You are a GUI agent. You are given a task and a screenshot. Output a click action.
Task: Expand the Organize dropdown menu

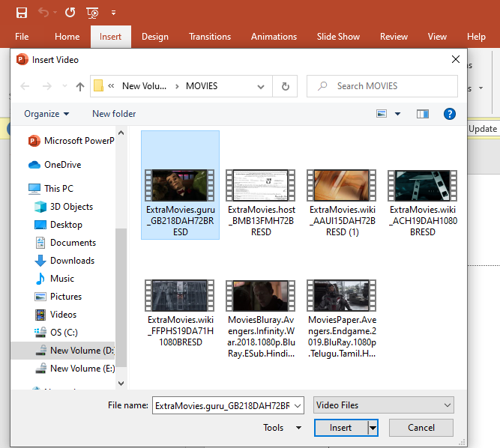[x=46, y=114]
